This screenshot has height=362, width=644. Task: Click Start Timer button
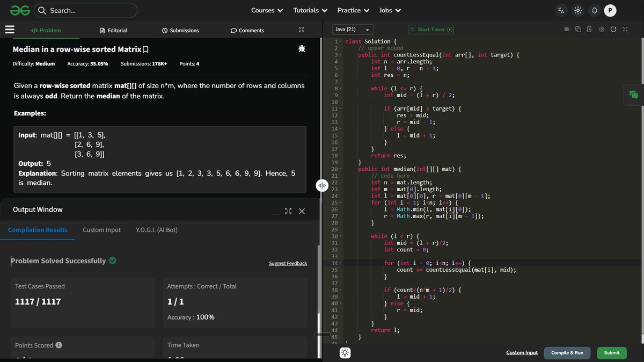point(430,30)
